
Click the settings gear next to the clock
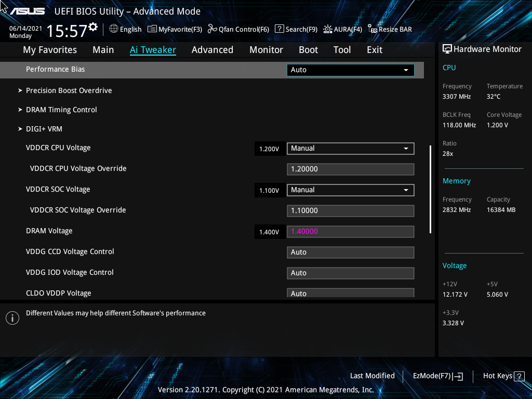click(93, 27)
